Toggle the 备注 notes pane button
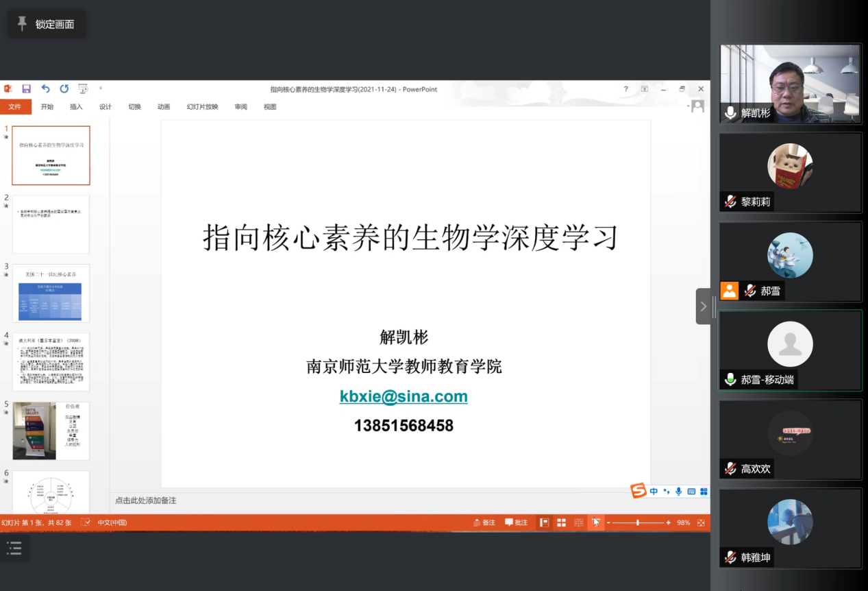 click(484, 522)
